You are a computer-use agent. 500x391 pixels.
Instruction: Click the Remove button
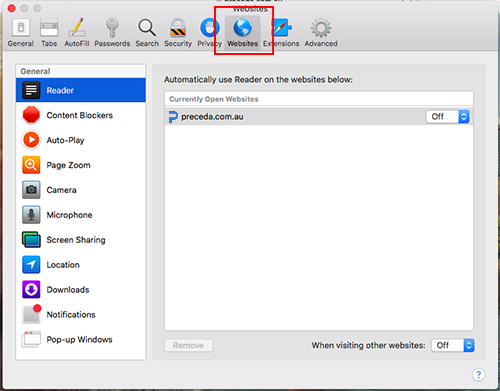(x=189, y=345)
